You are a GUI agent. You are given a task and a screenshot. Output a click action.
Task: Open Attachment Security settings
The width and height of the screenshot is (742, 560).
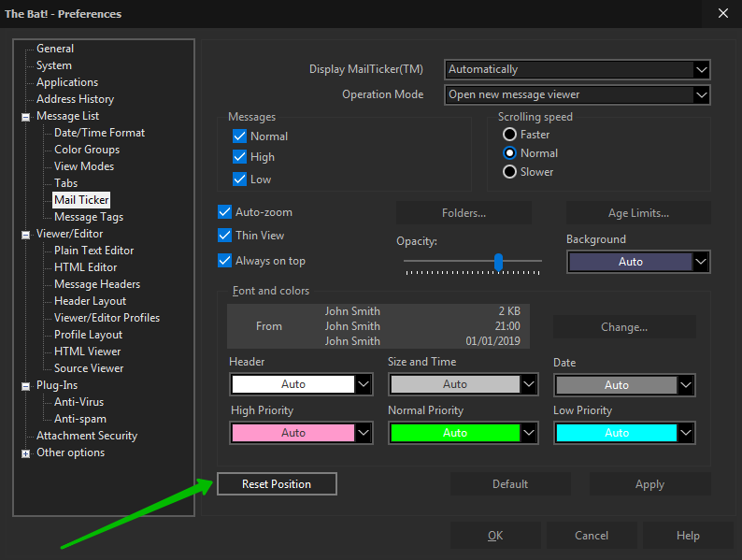pyautogui.click(x=87, y=436)
